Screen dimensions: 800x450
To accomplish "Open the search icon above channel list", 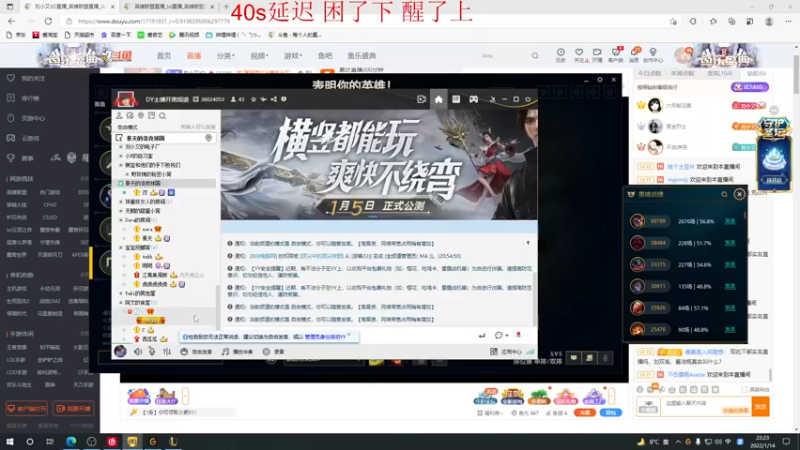I will (x=163, y=116).
